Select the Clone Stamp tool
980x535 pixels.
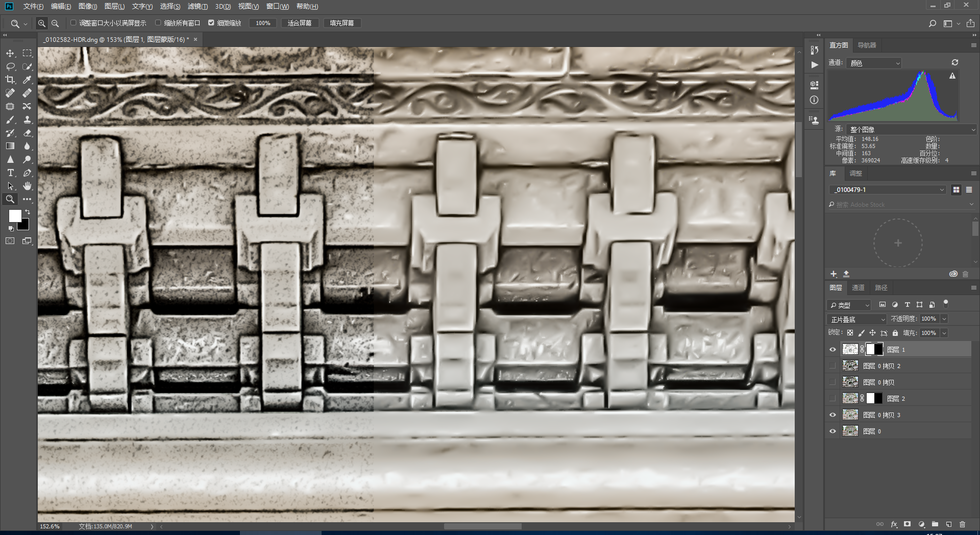click(27, 119)
